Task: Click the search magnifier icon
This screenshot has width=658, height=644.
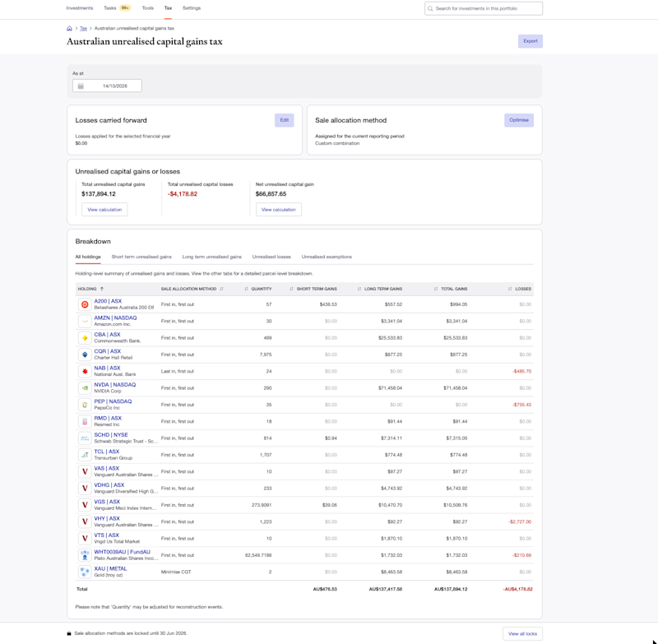Action: 430,8
